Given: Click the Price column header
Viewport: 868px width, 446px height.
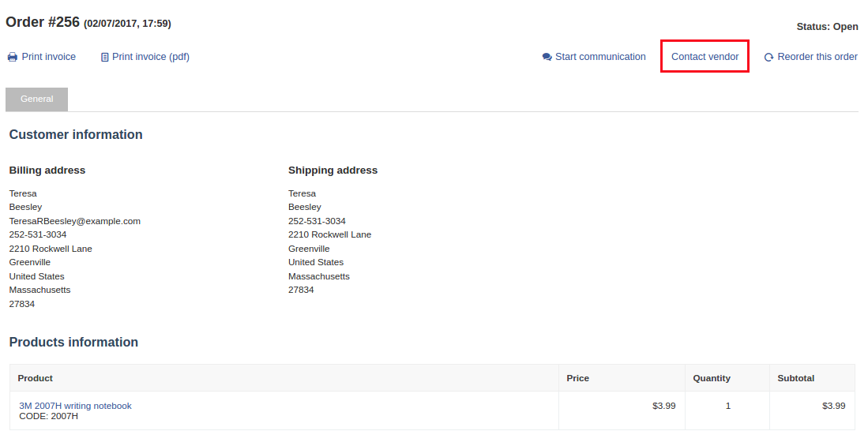Looking at the screenshot, I should click(578, 378).
